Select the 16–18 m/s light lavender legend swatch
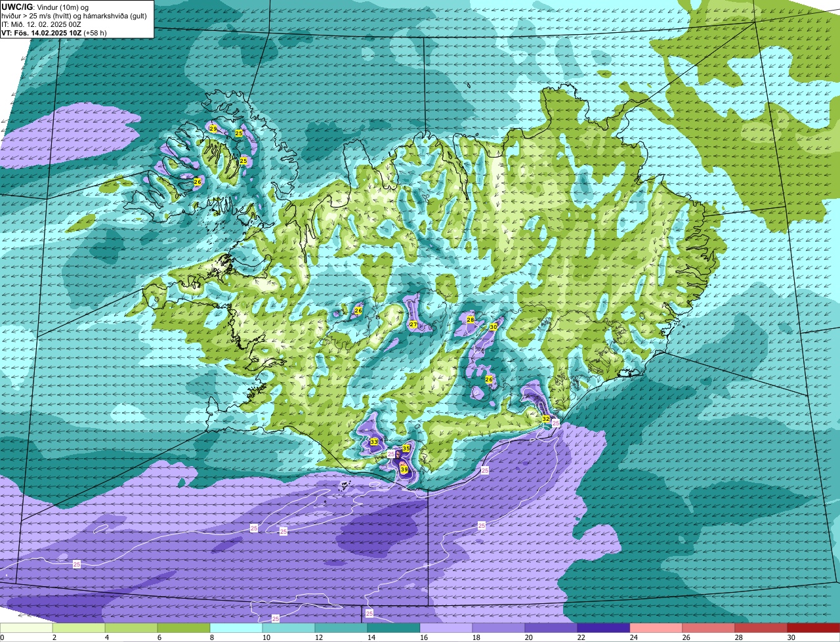Screen dimensions: 840x642 point(446,628)
